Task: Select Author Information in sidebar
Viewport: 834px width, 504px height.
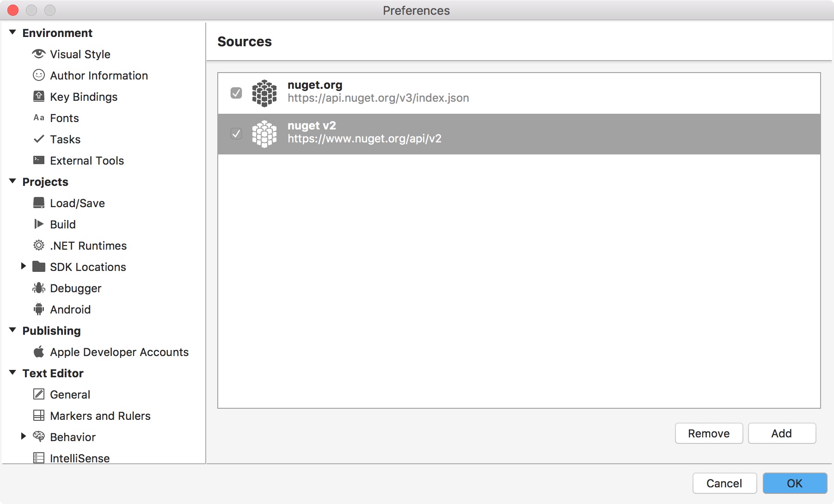Action: (99, 75)
